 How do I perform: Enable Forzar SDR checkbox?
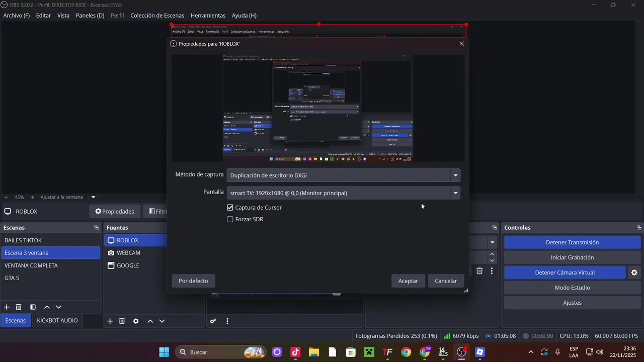click(230, 220)
